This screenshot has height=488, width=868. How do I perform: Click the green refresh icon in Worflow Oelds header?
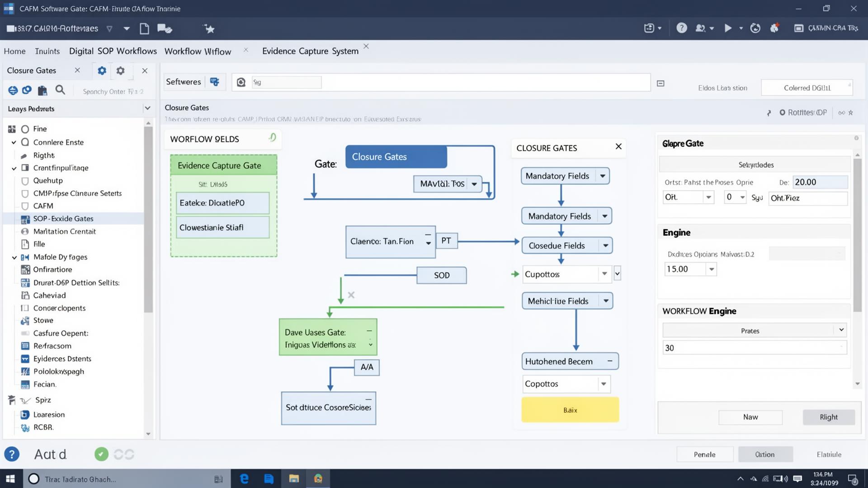(x=272, y=137)
